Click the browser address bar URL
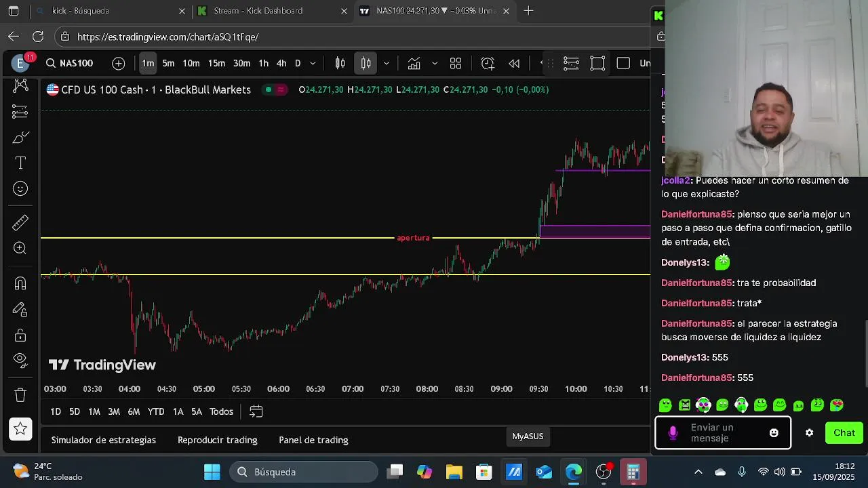 click(167, 37)
